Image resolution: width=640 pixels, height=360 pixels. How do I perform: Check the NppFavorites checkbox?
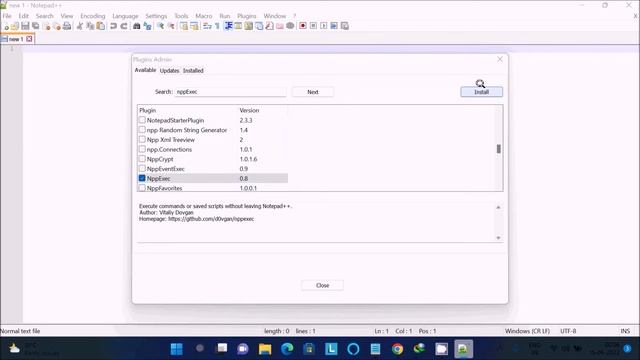pos(142,188)
